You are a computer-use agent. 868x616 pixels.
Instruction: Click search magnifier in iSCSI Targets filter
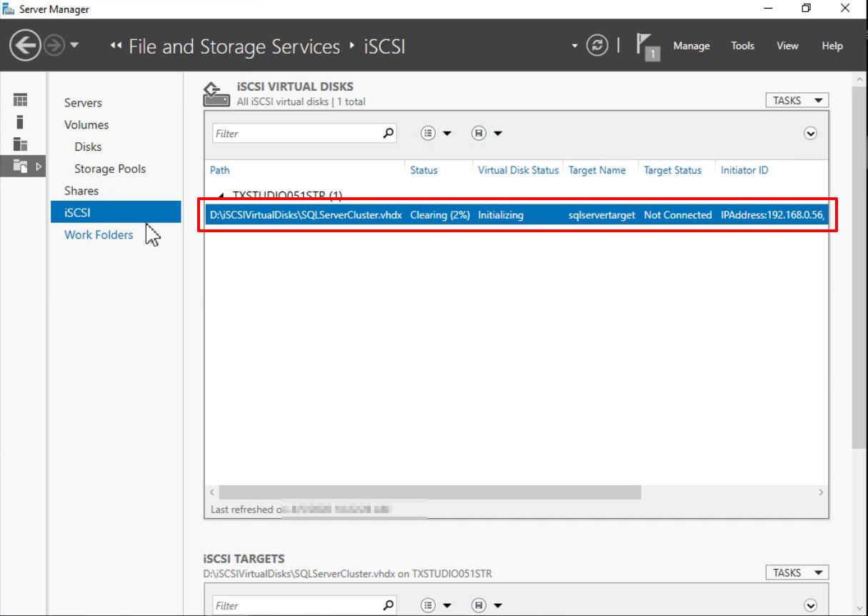point(388,605)
